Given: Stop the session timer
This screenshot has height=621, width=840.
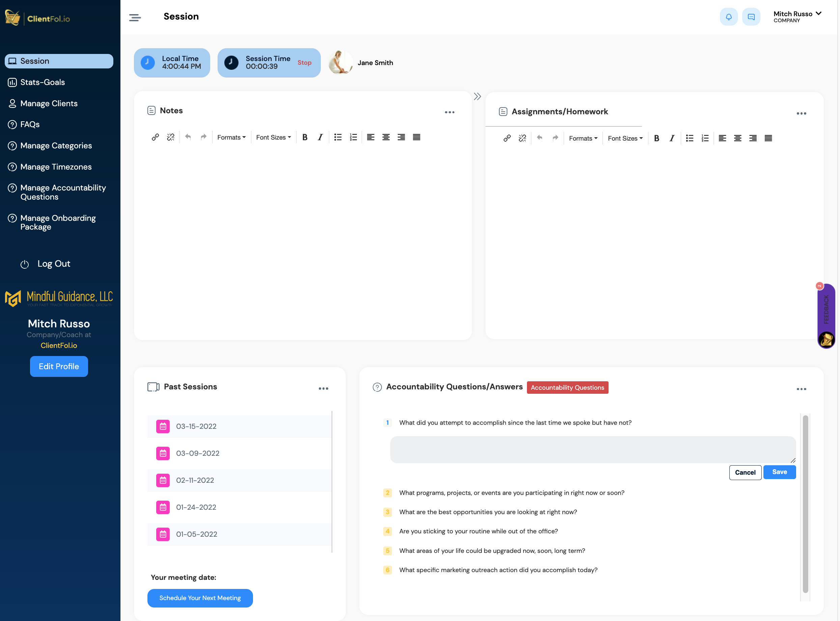Looking at the screenshot, I should [x=304, y=63].
